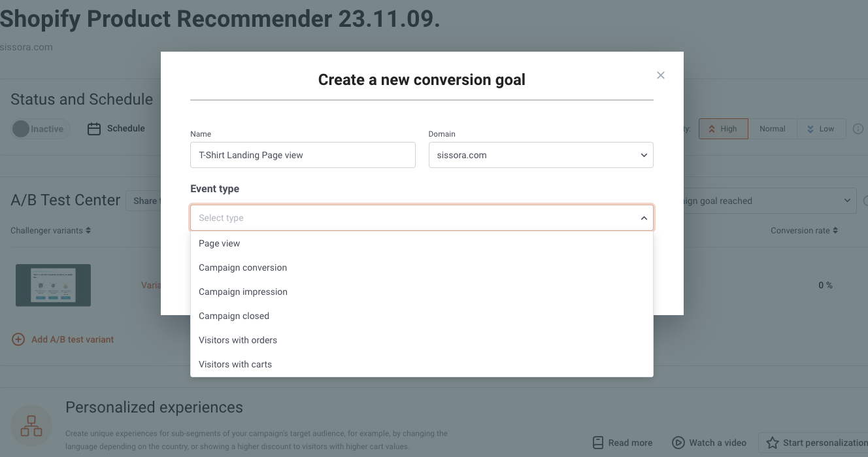
Task: Choose Campaign conversion from the list
Action: click(x=422, y=267)
